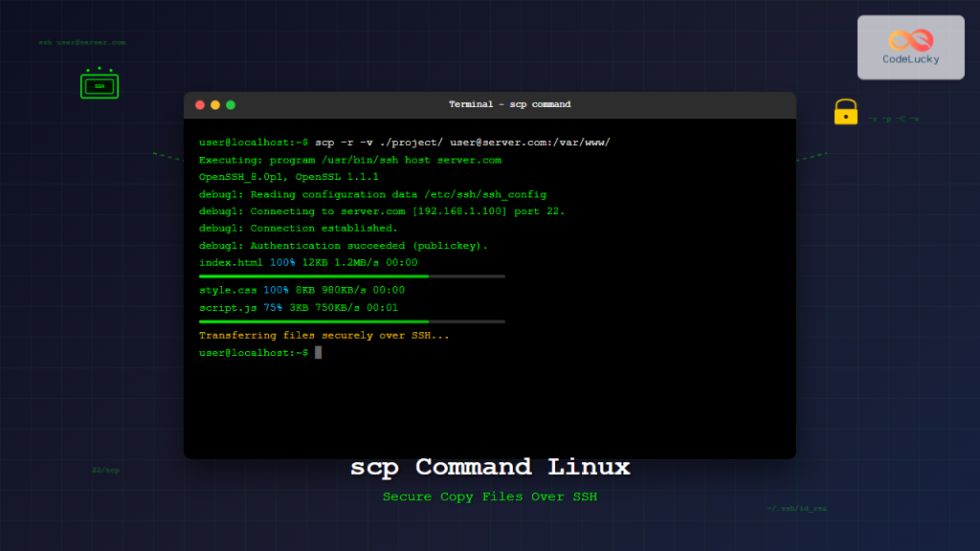Click the yellow traffic light button
Viewport: 980px width, 551px height.
pyautogui.click(x=214, y=105)
